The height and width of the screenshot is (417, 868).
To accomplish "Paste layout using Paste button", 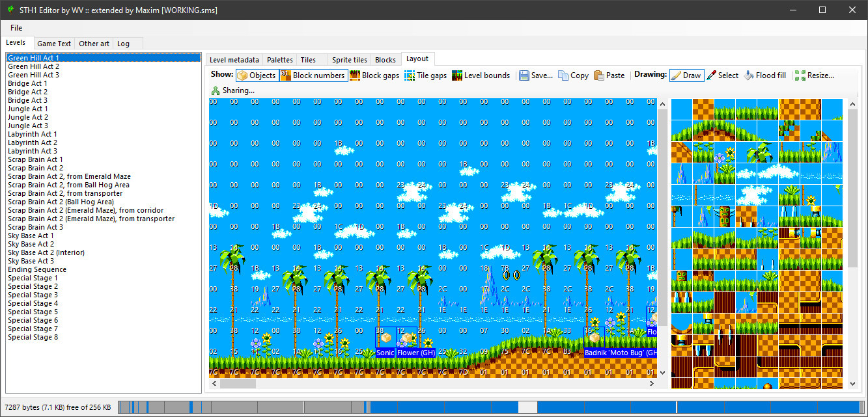I will (x=609, y=75).
